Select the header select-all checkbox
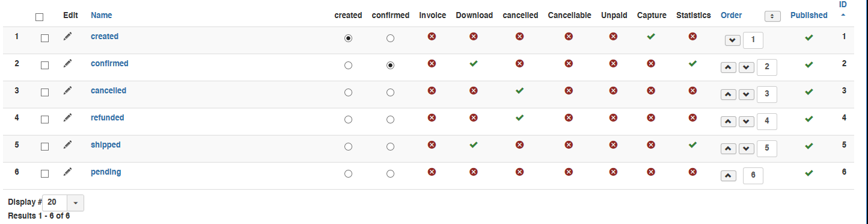Viewport: 868px width, 224px height. tap(40, 17)
